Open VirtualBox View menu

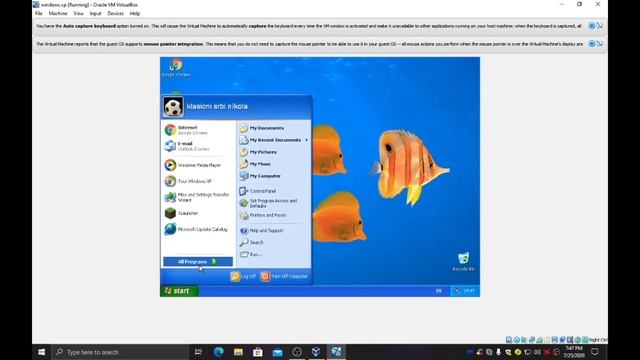pos(78,13)
